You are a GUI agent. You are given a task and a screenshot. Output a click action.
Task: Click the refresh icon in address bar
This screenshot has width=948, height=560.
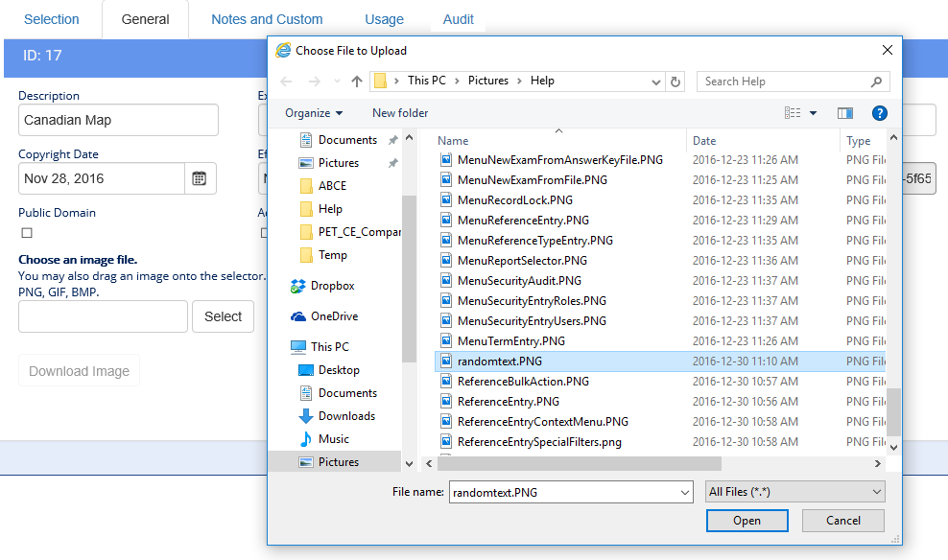675,82
